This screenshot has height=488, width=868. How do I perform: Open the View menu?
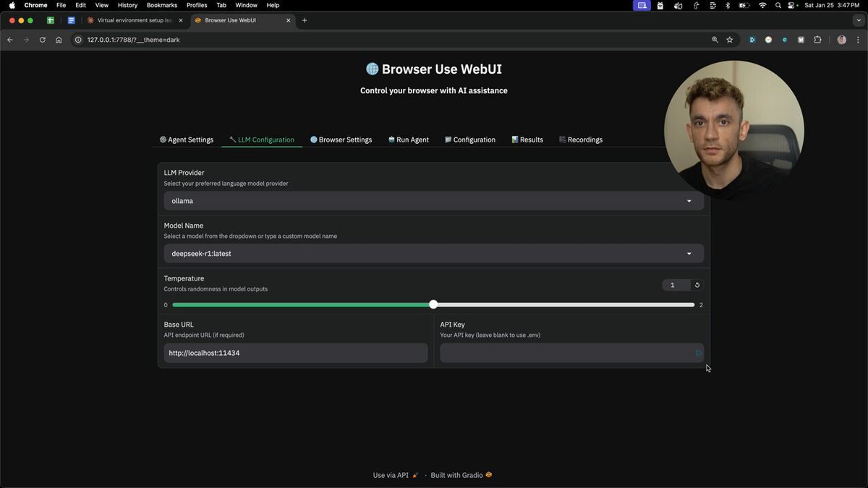point(102,5)
